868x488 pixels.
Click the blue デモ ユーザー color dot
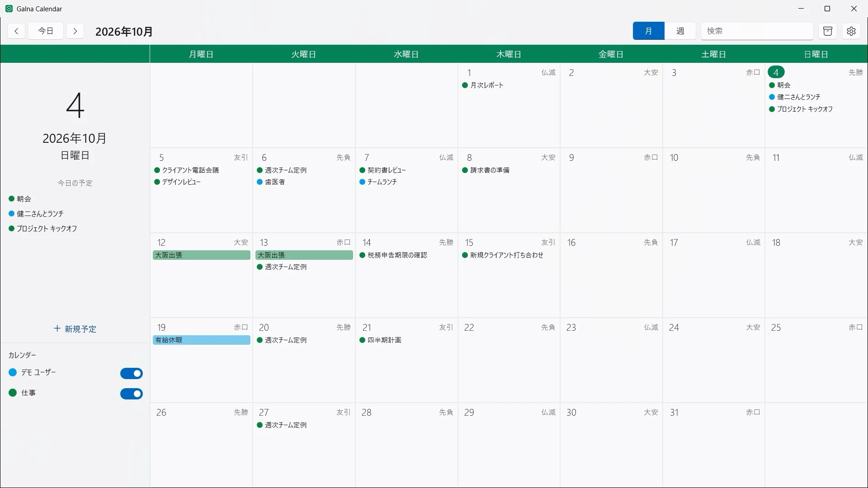click(x=13, y=372)
